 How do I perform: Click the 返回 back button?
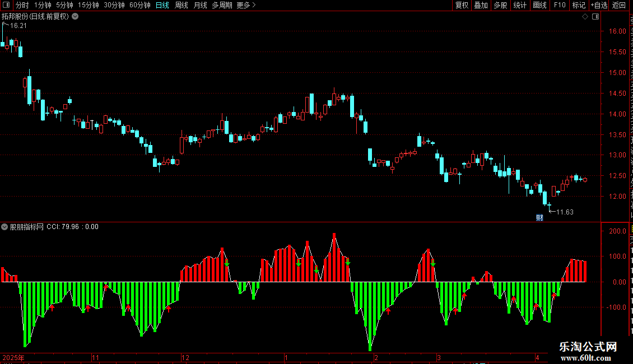tap(618, 5)
